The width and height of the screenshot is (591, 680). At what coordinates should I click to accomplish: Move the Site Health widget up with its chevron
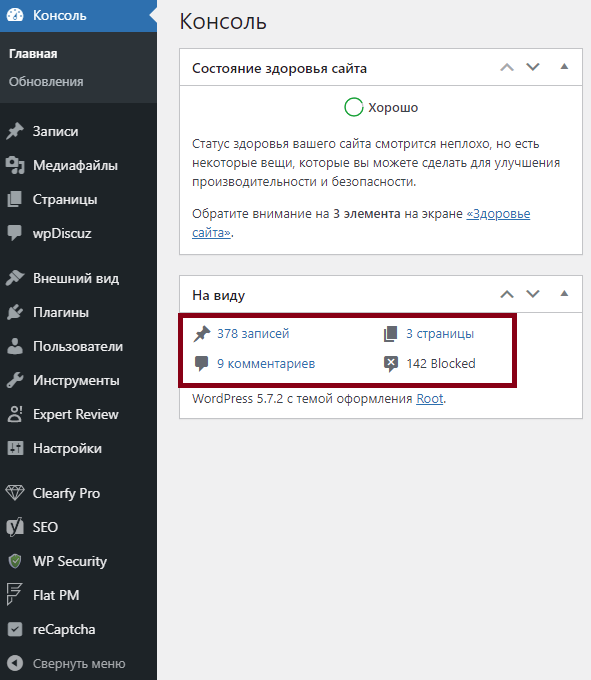coord(506,67)
